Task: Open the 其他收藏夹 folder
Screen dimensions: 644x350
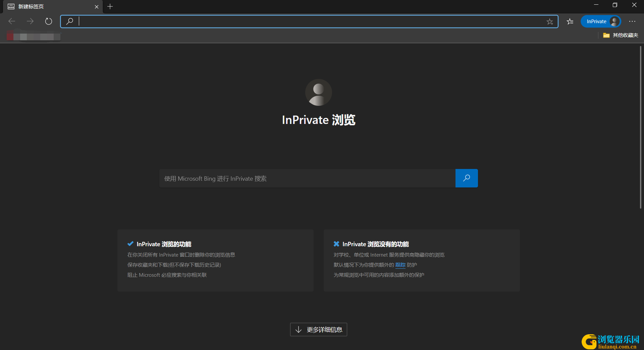Action: click(621, 35)
